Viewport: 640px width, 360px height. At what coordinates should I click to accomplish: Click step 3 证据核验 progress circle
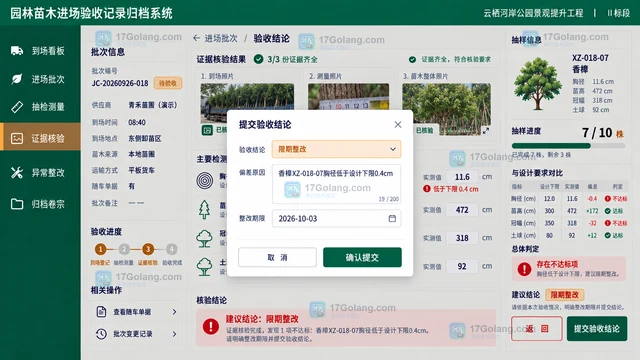(x=148, y=249)
